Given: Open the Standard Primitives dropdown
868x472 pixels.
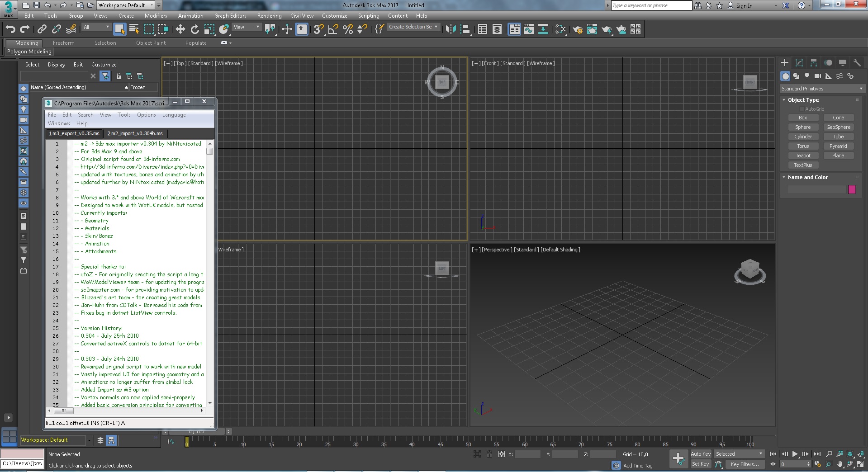Looking at the screenshot, I should click(821, 89).
